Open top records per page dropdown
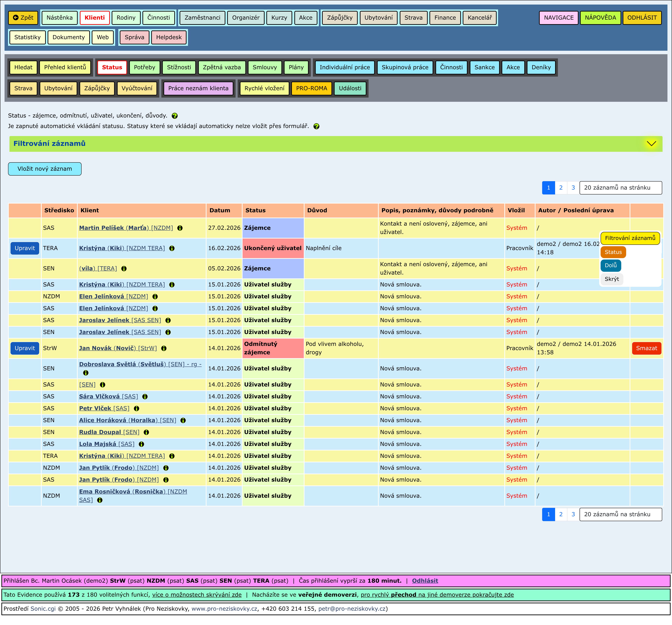This screenshot has width=672, height=625. point(620,188)
